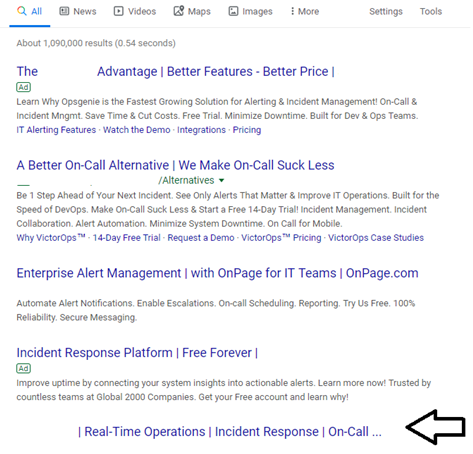473x454 pixels.
Task: Click 'About 1,090,000 results' stats text
Action: (96, 43)
